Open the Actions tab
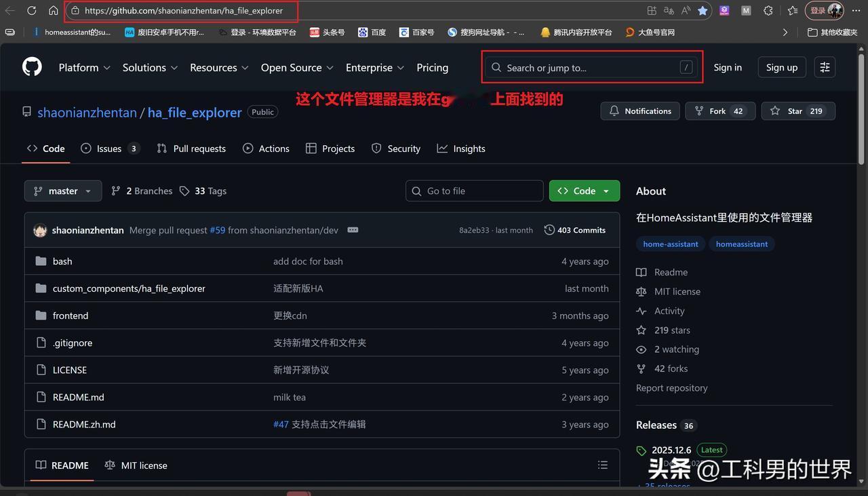Image resolution: width=868 pixels, height=496 pixels. pos(266,149)
